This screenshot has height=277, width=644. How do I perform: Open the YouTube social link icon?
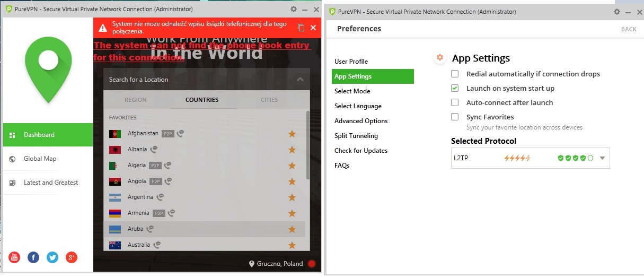tap(15, 258)
